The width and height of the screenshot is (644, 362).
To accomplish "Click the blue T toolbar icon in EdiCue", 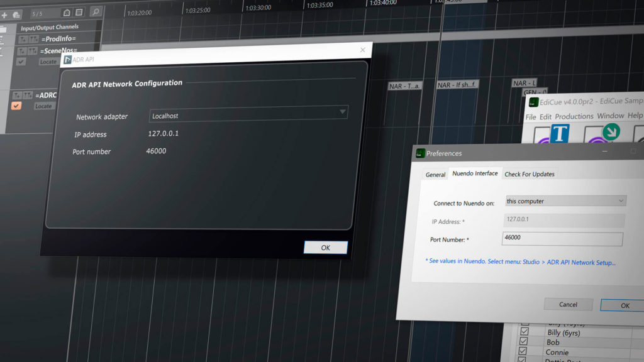I will [x=559, y=133].
